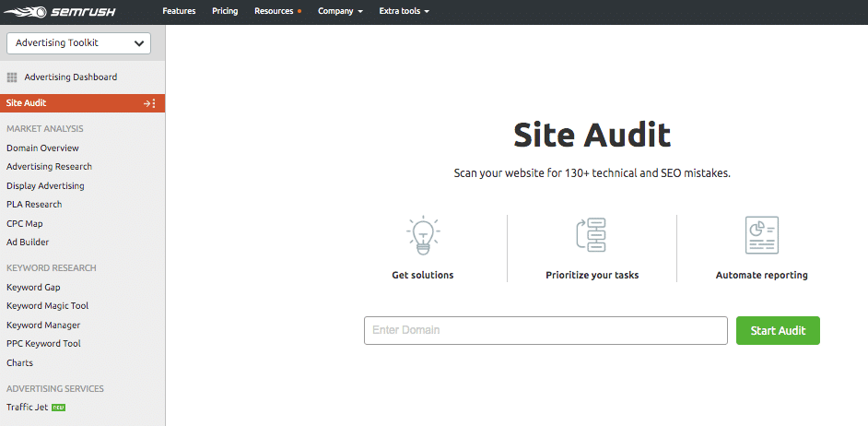Open Domain Overview
Image resolution: width=868 pixels, height=426 pixels.
42,148
